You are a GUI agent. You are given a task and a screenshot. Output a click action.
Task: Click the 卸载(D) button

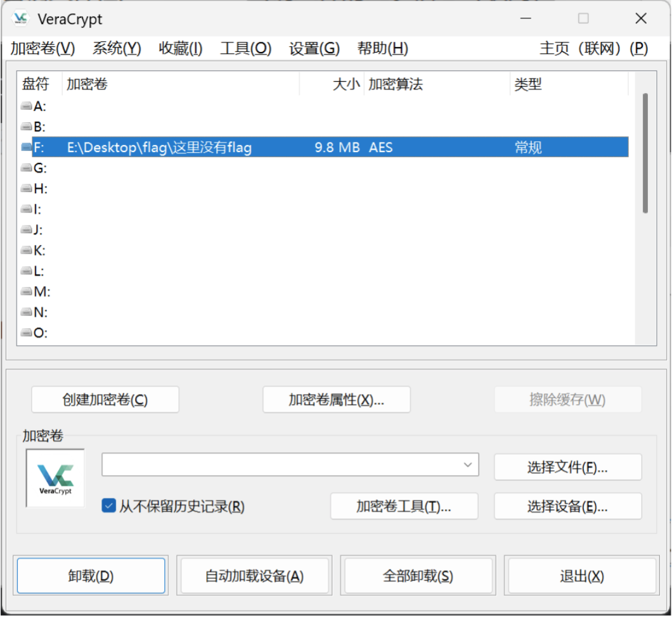(x=91, y=576)
